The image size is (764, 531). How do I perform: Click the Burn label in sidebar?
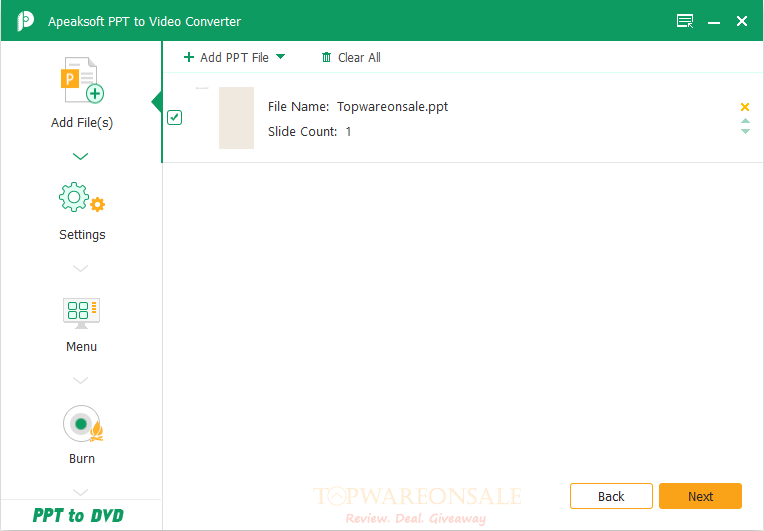point(82,459)
